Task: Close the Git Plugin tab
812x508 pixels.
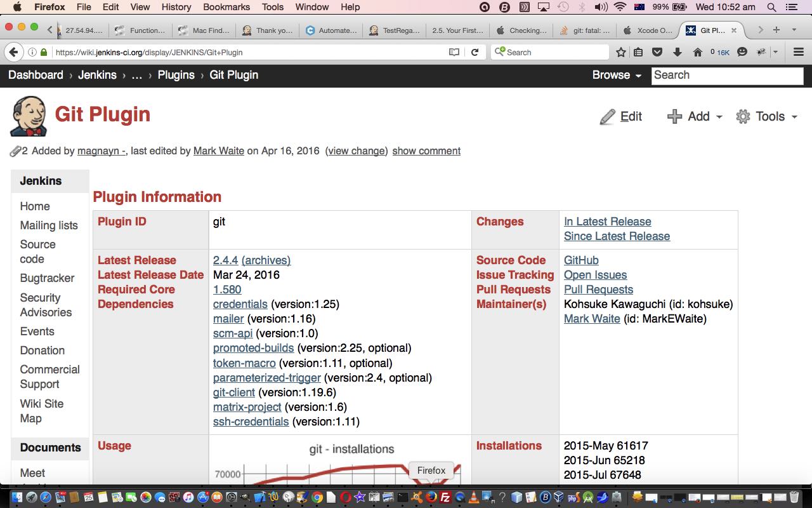Action: [734, 30]
